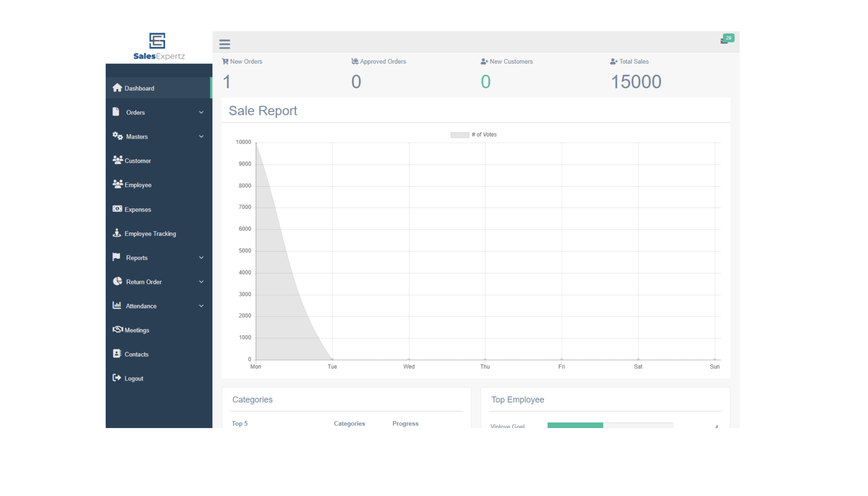Click the Logout icon
This screenshot has height=496, width=868.
[x=117, y=379]
